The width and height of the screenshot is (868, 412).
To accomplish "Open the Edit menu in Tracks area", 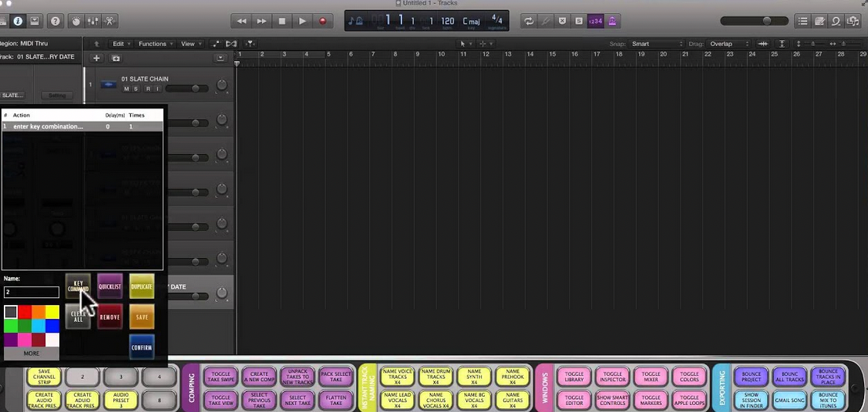I will (121, 44).
